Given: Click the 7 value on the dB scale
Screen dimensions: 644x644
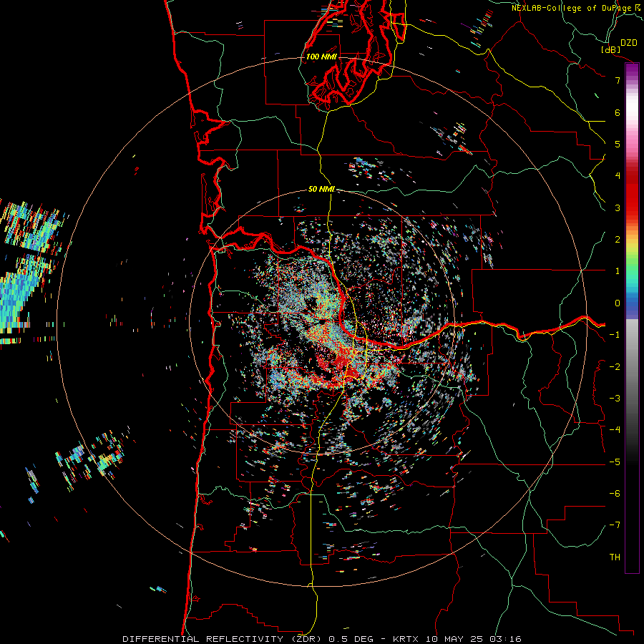Looking at the screenshot, I should 618,80.
